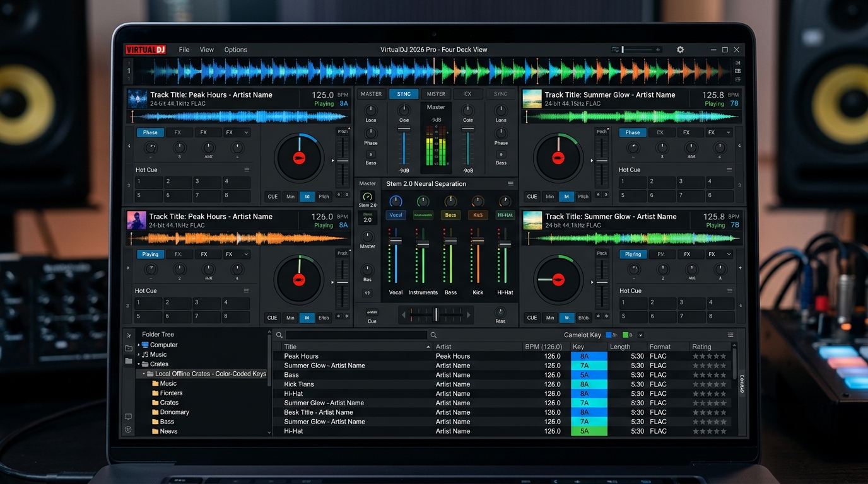Collapse the Crates node in the Folder Tree
868x484 pixels.
coord(139,364)
